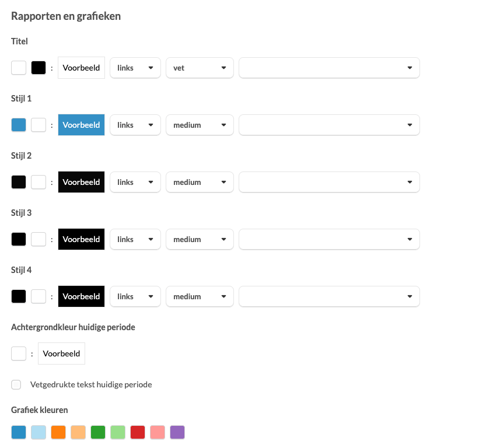The image size is (493, 448).
Task: Open the blue background color swatch of Stijl 1
Action: click(19, 125)
